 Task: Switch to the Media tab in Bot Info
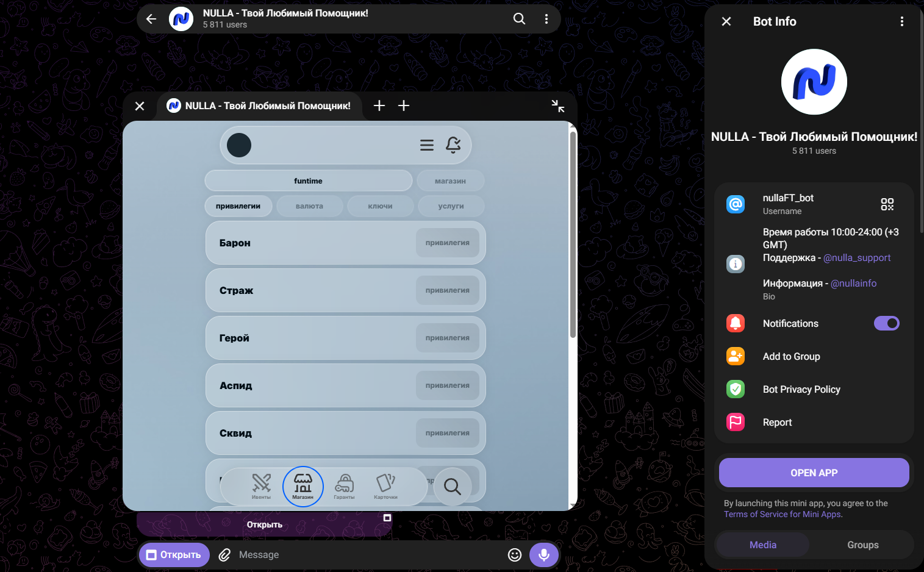click(763, 545)
